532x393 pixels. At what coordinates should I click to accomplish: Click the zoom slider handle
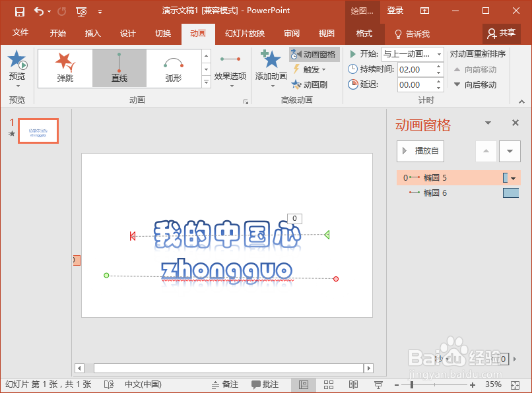pos(412,385)
